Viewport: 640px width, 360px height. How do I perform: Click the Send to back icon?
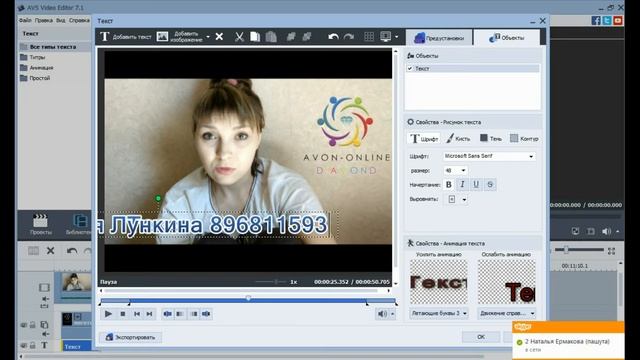(x=307, y=37)
